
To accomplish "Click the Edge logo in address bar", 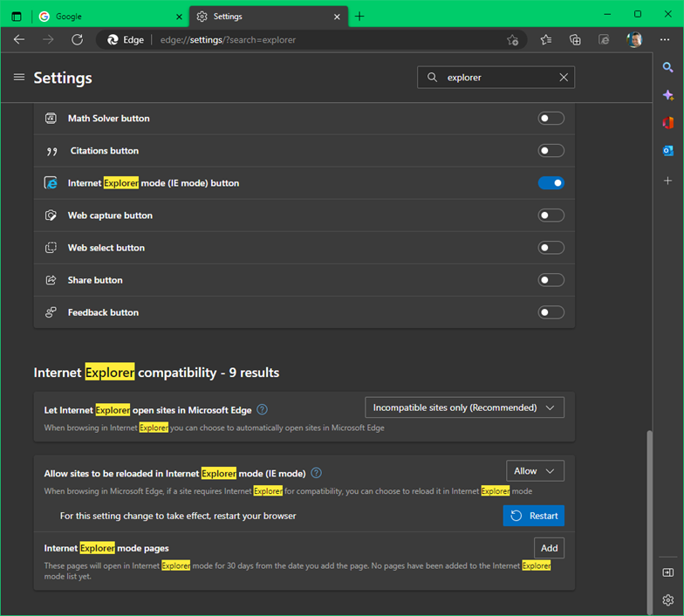I will click(113, 40).
